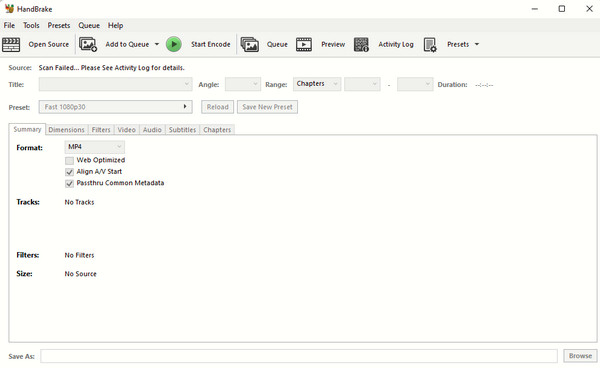Open the chapter range start dropdown

click(x=362, y=84)
